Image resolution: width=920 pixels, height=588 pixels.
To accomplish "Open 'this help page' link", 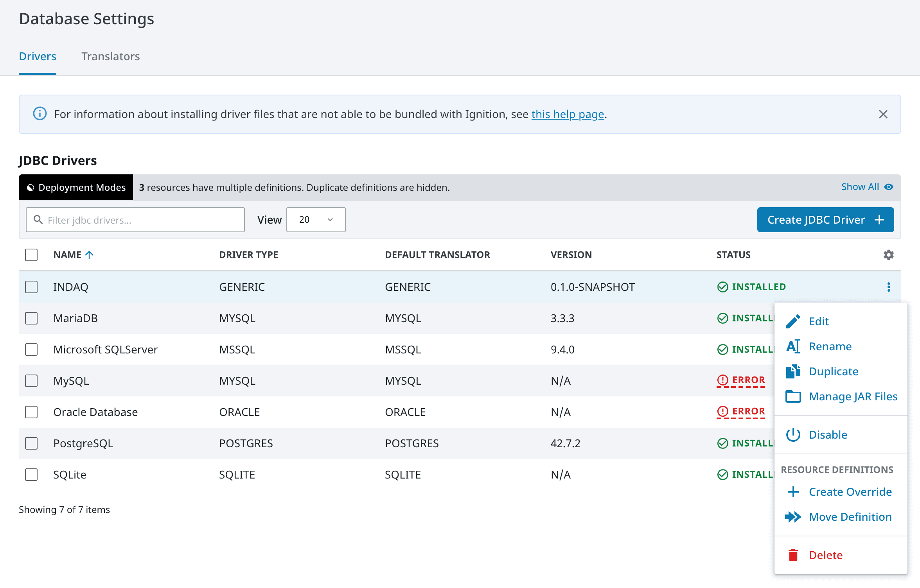I will (568, 114).
